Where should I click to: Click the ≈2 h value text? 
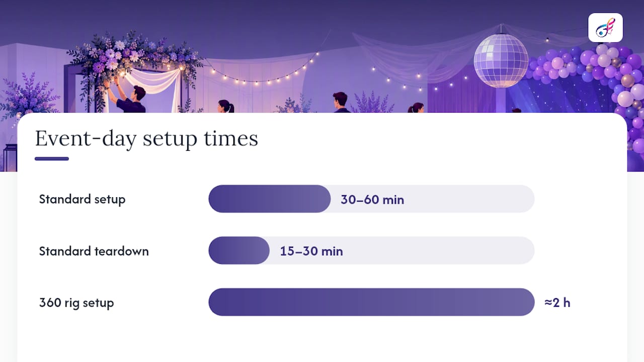coord(557,303)
